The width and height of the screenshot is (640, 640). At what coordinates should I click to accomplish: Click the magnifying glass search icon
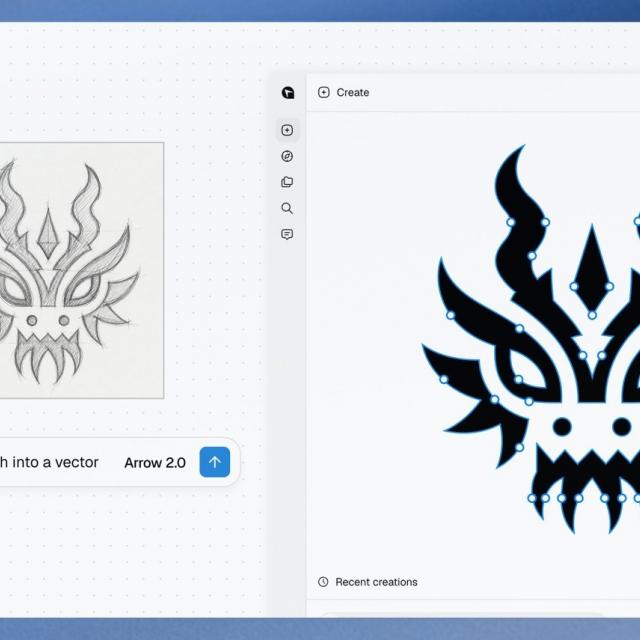coord(287,208)
